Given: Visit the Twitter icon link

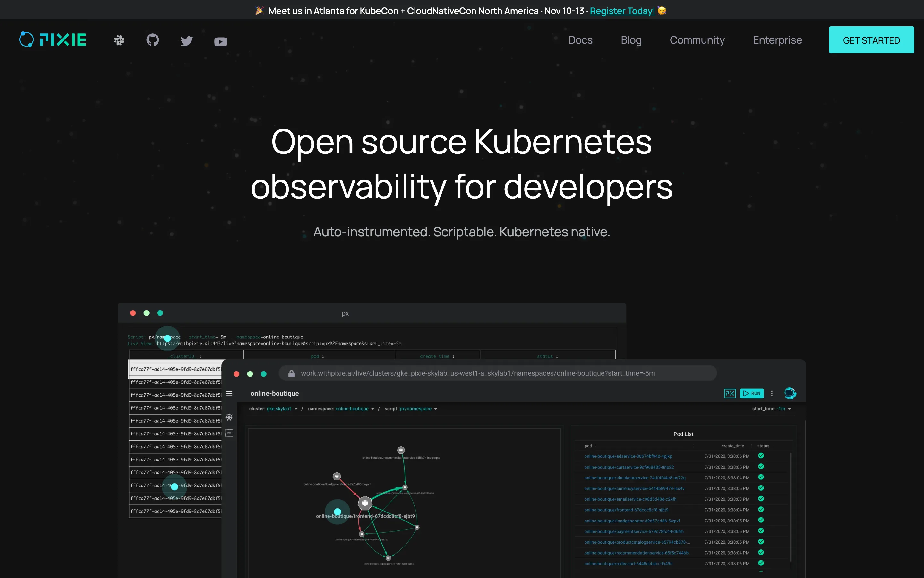Looking at the screenshot, I should tap(186, 40).
